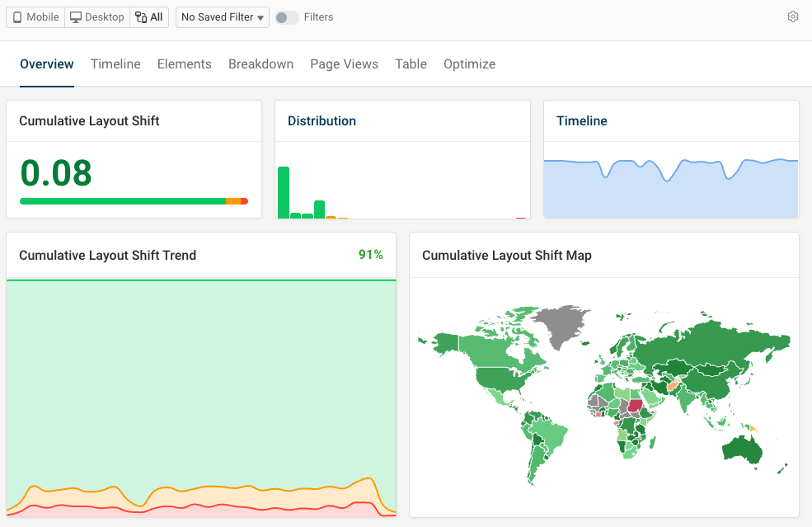812x527 pixels.
Task: Open the Table tab
Action: [411, 64]
